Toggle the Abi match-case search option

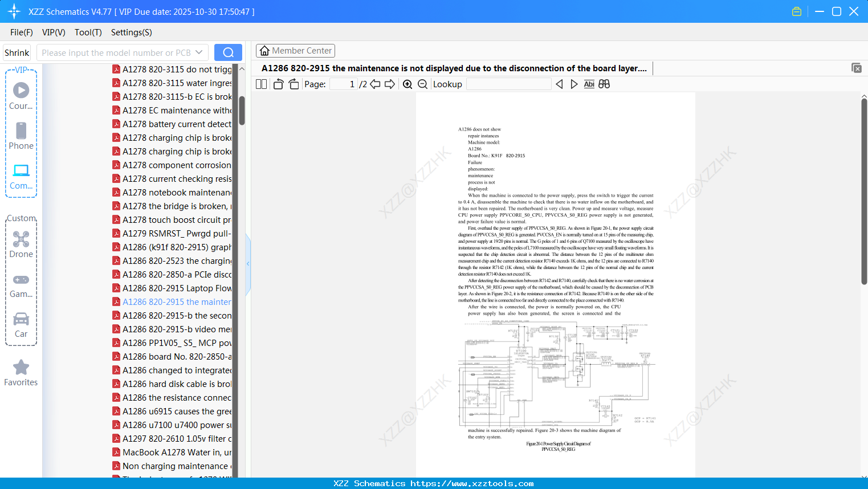589,84
